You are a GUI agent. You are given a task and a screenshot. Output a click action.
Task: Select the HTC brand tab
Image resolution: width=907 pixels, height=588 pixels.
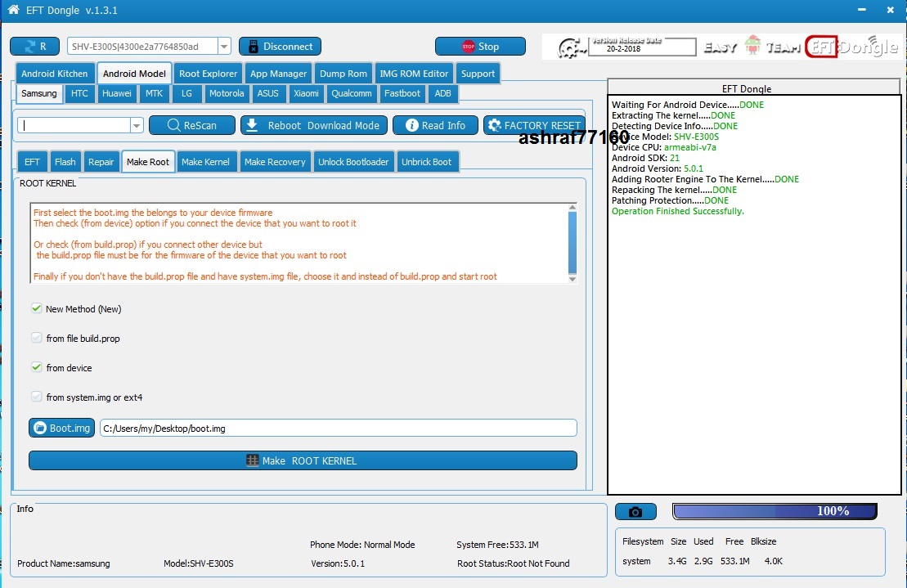click(x=79, y=93)
